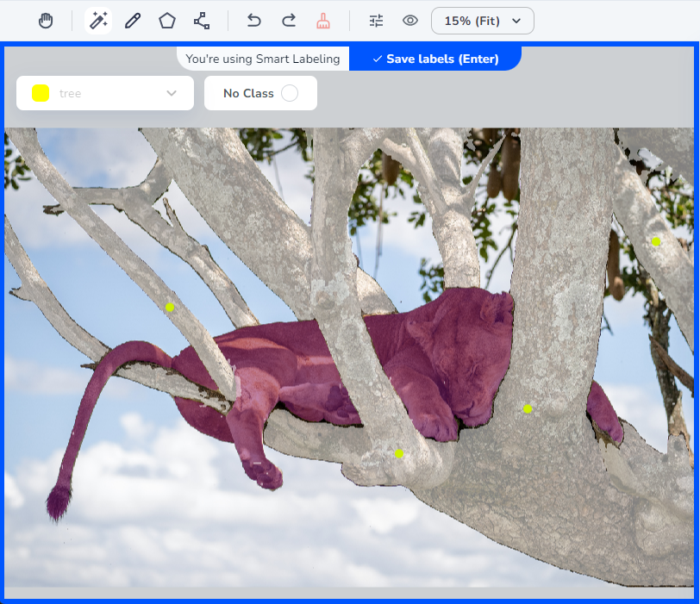The height and width of the screenshot is (604, 700).
Task: Click the yellow point on upper-right branch
Action: click(x=655, y=241)
